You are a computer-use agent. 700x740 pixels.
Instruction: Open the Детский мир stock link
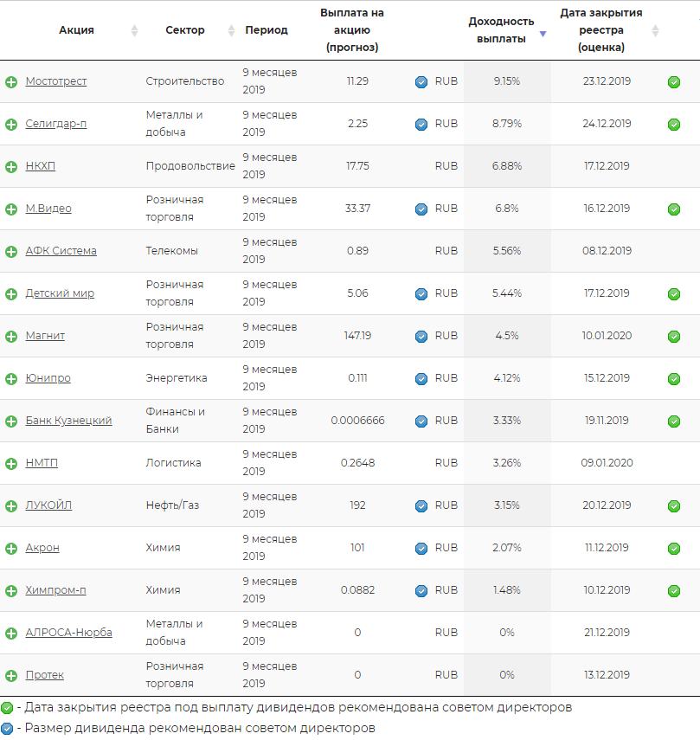pyautogui.click(x=60, y=293)
